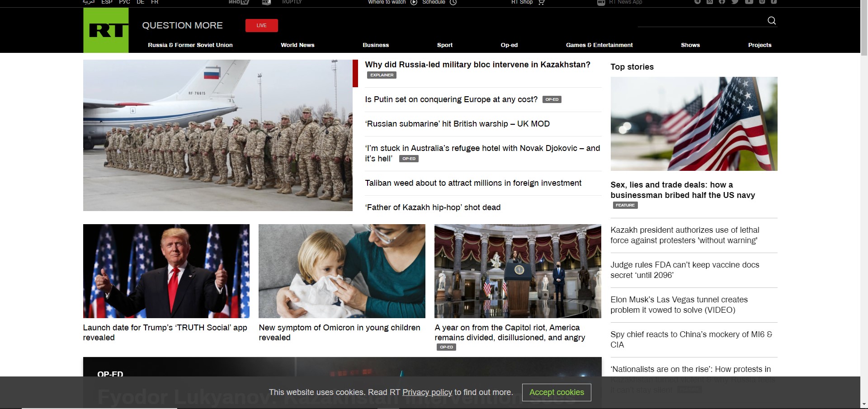Open the Novak Djokovic refugee hotel op-ed
Screen dimensions: 868x409
pyautogui.click(x=482, y=153)
